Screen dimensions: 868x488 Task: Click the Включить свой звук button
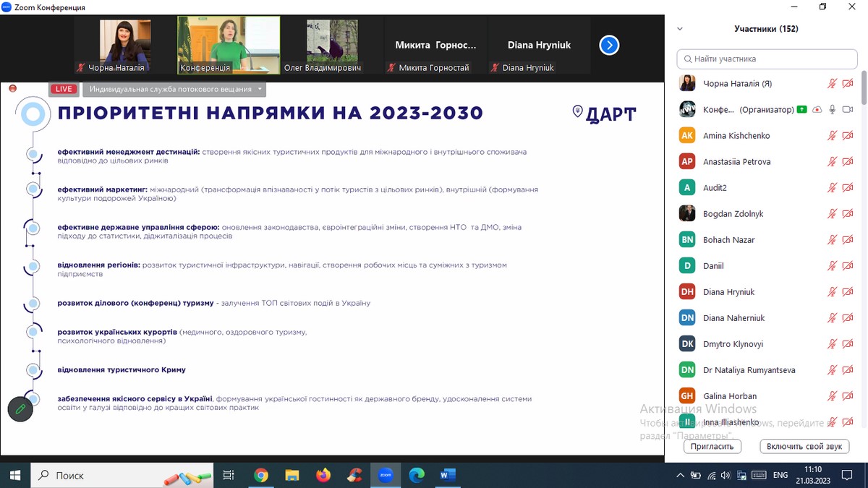pos(804,446)
